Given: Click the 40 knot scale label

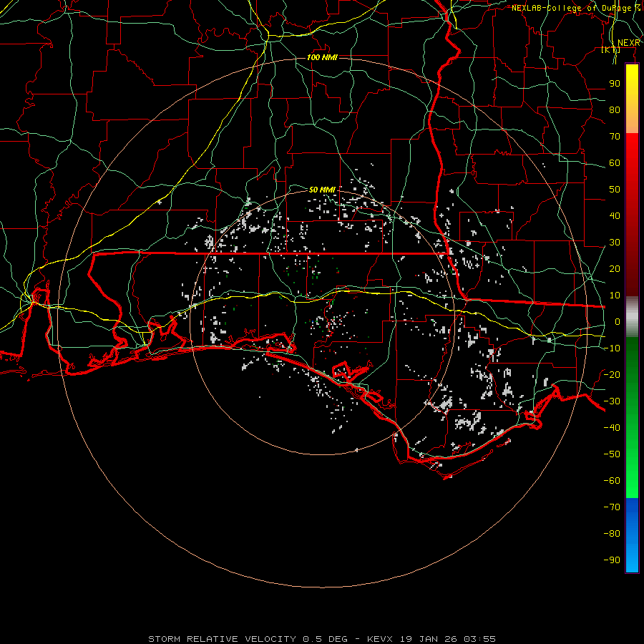Looking at the screenshot, I should 615,216.
